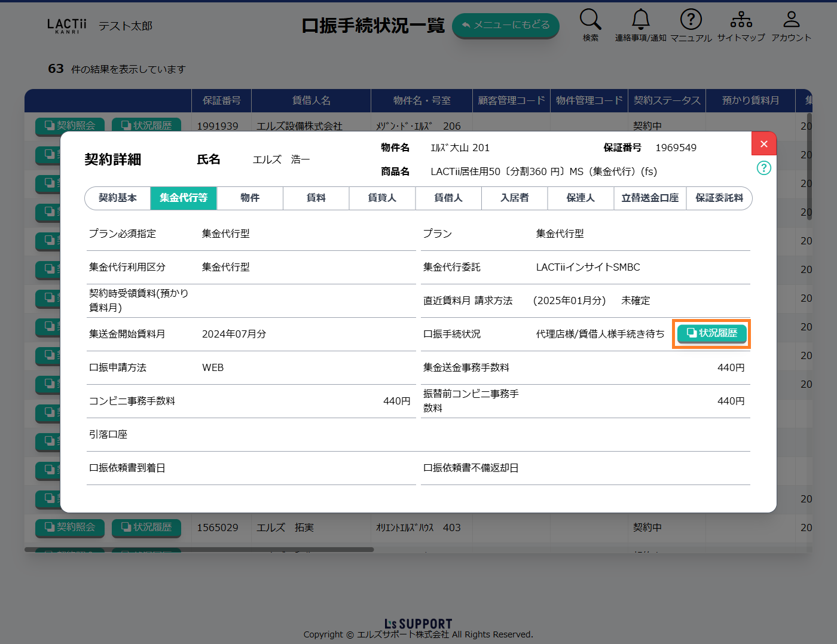Click メニューにもどる button
Image resolution: width=837 pixels, height=644 pixels.
tap(505, 25)
